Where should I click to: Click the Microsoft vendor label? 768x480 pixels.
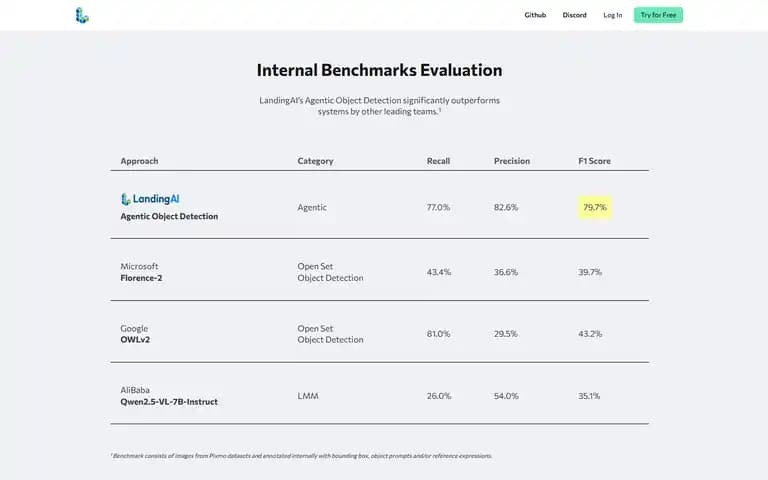point(139,266)
